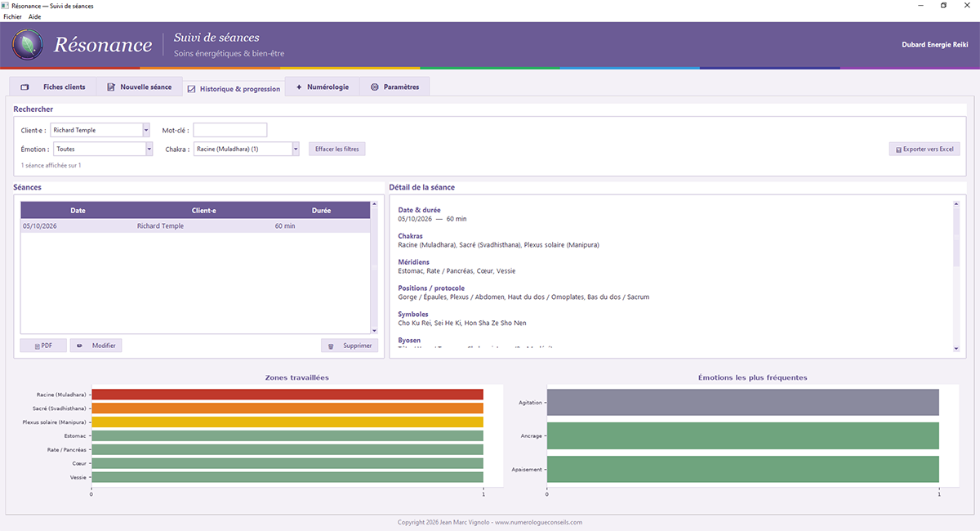This screenshot has width=980, height=531.
Task: Click the session detail panel scrollbar thumb
Action: click(x=956, y=237)
